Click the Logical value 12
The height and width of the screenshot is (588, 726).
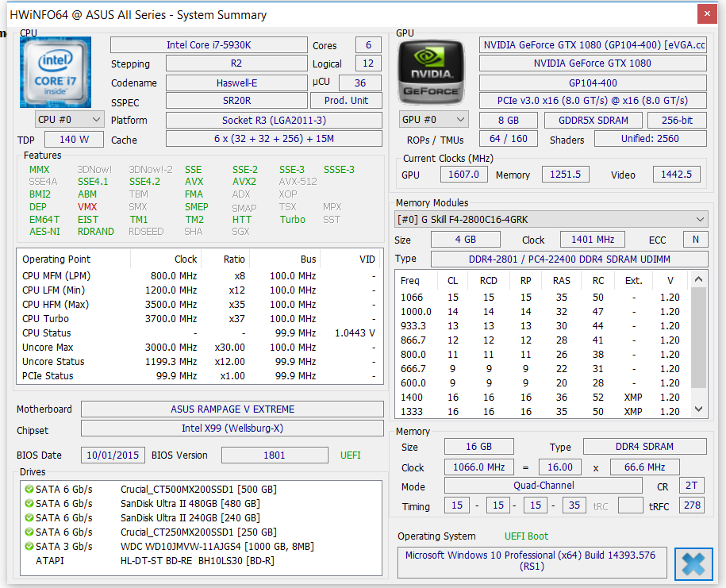[369, 63]
